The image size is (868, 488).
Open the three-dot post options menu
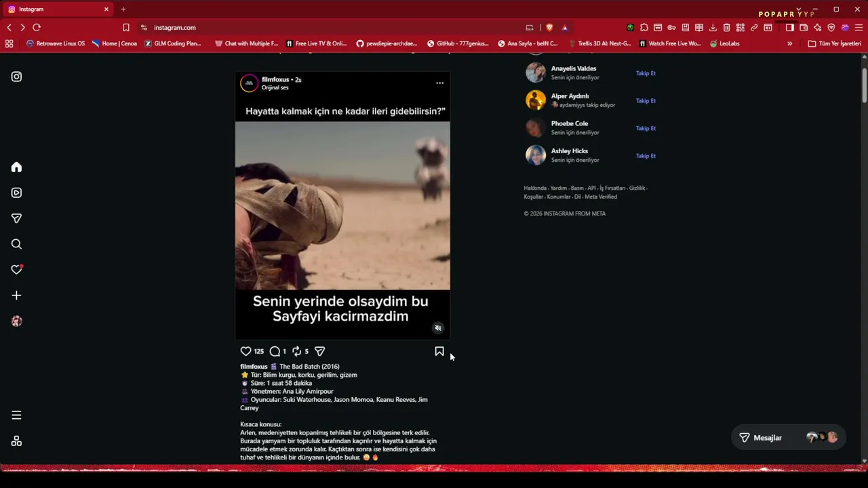pyautogui.click(x=439, y=83)
